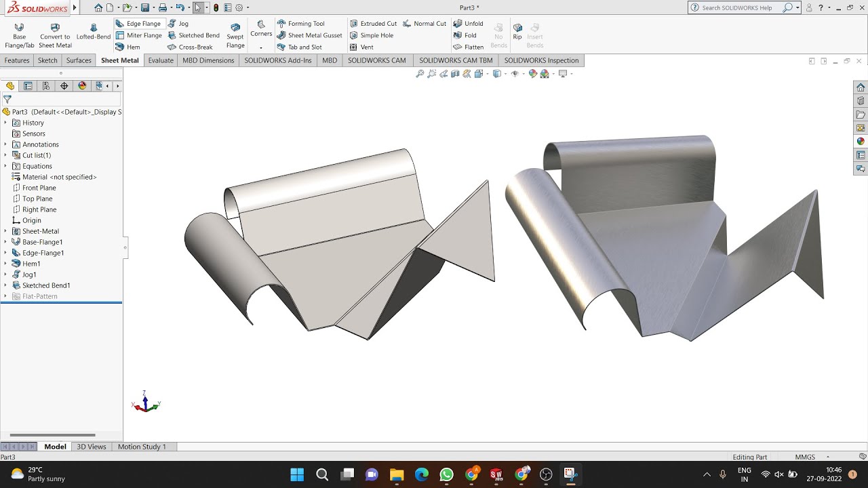The image size is (868, 488).
Task: Activate the Lofted-Bend tool
Action: pyautogui.click(x=94, y=32)
